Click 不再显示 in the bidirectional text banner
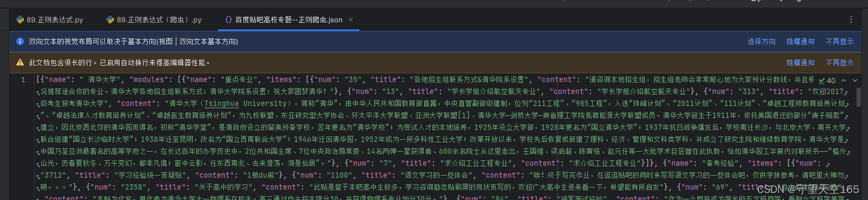 coord(840,41)
